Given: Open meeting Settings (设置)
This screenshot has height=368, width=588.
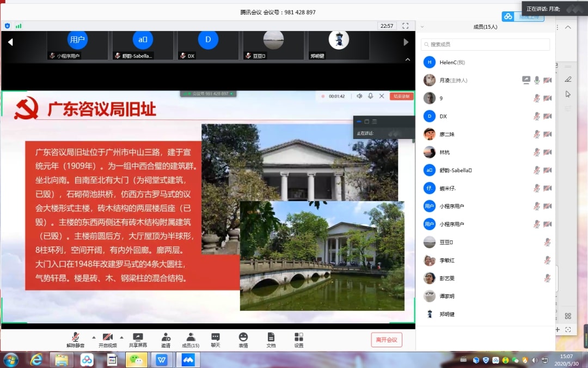Looking at the screenshot, I should (299, 340).
